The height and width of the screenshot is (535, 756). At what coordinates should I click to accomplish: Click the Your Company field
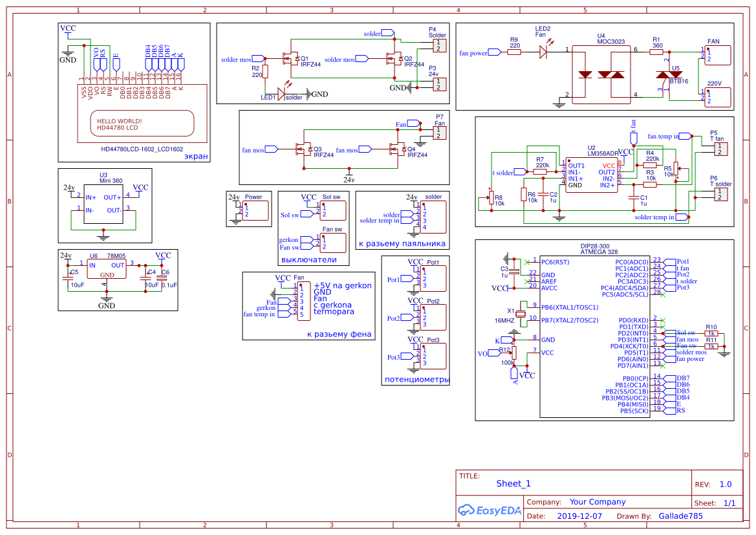(597, 502)
